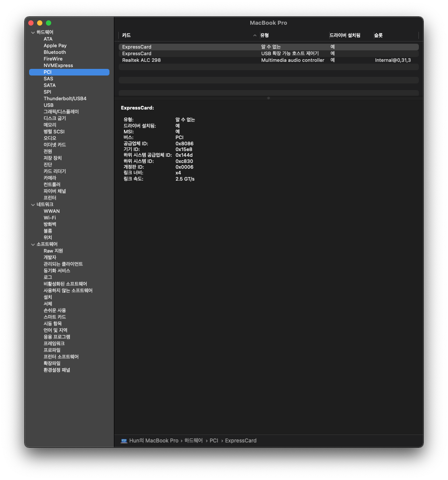Sort by 카드 column header
The width and height of the screenshot is (448, 480).
coord(126,35)
